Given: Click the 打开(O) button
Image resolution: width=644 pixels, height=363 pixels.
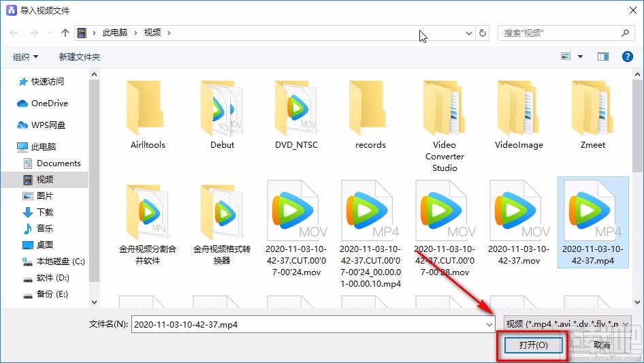Looking at the screenshot, I should click(x=533, y=345).
